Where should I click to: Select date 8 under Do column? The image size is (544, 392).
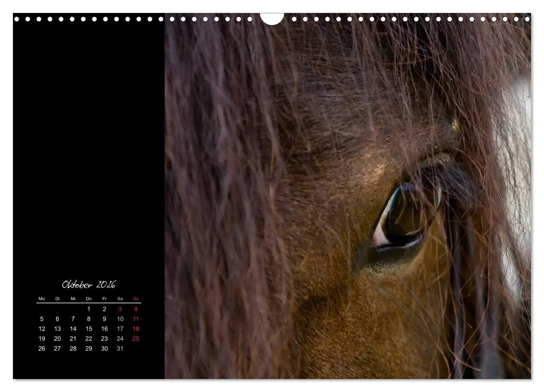tap(89, 319)
